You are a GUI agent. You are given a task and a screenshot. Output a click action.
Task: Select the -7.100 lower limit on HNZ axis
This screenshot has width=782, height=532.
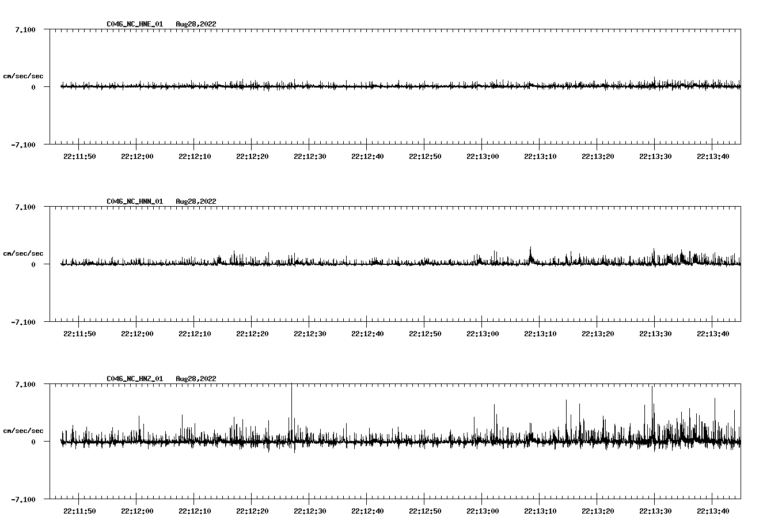coord(23,500)
